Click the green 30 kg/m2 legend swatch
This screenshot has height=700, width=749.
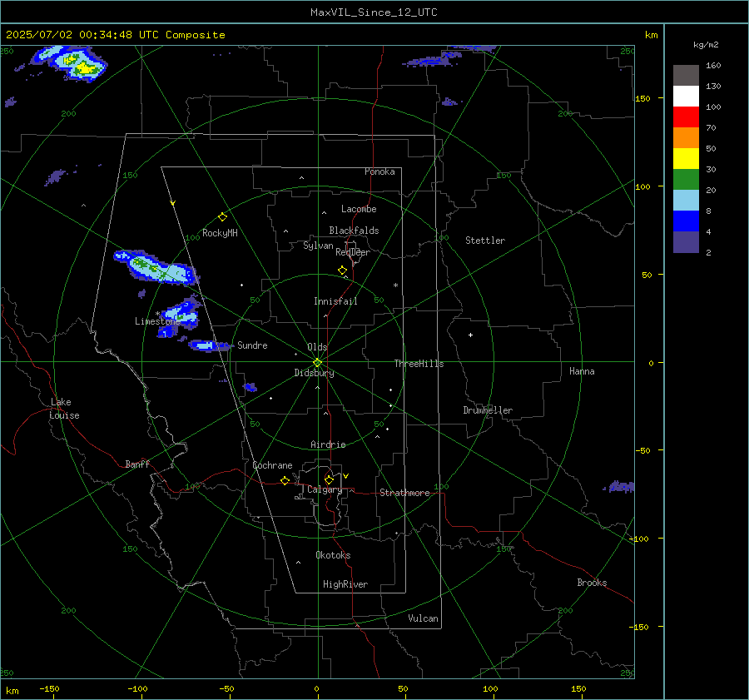(x=686, y=179)
